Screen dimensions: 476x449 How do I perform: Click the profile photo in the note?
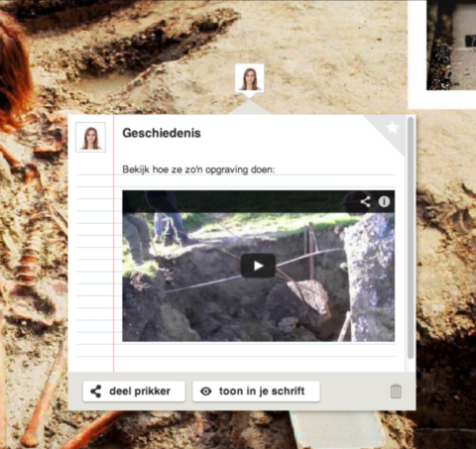coord(90,137)
